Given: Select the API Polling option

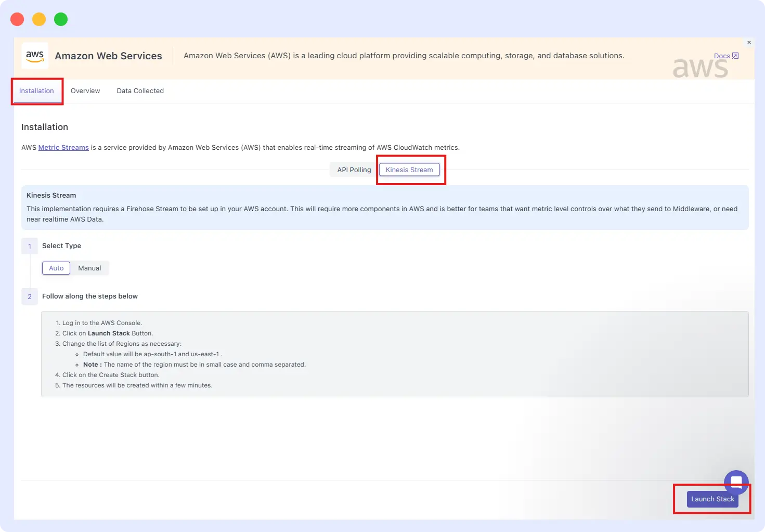Looking at the screenshot, I should click(x=354, y=170).
